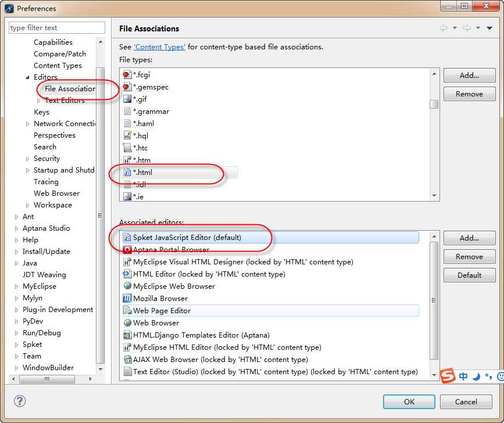Click the forward navigation arrow

click(x=466, y=28)
